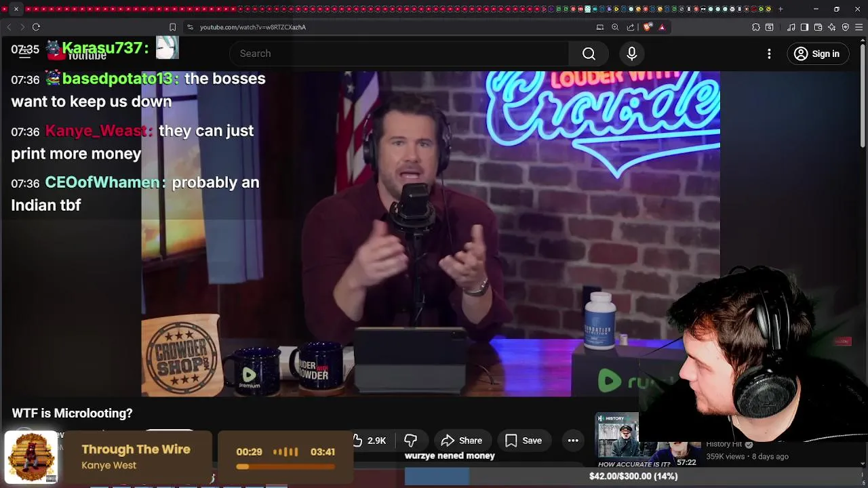
Task: Restore down the browser window
Action: (836, 9)
